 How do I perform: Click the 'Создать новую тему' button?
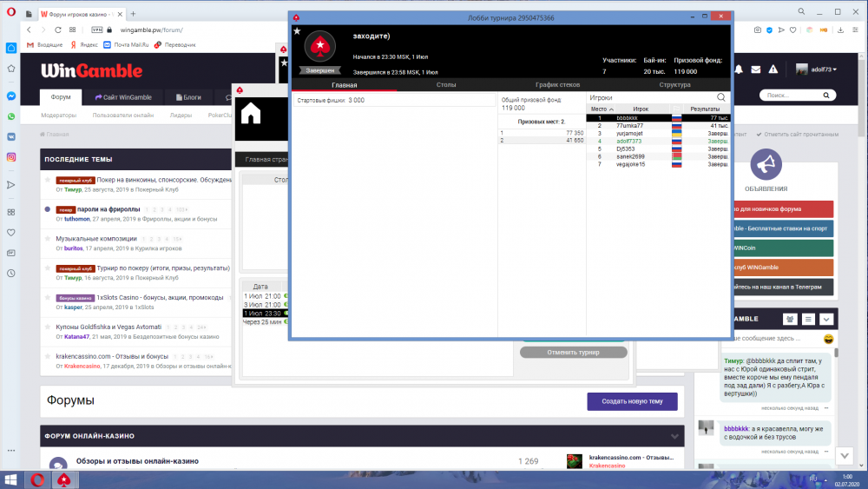pos(632,401)
